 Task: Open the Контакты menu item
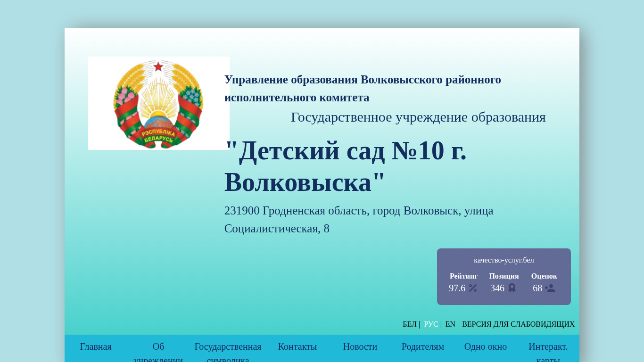click(297, 346)
